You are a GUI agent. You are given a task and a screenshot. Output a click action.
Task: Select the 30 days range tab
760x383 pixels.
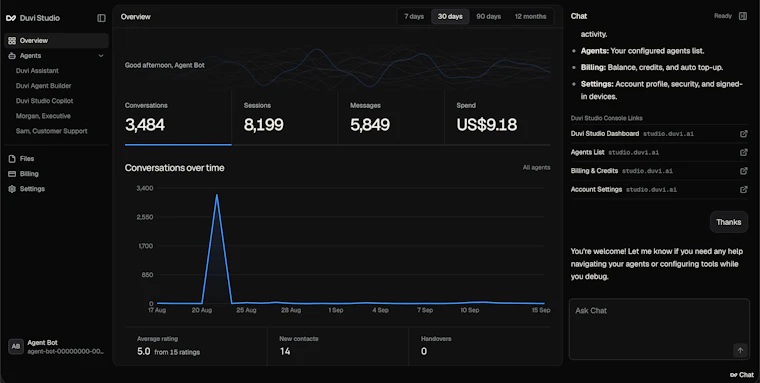click(x=450, y=16)
